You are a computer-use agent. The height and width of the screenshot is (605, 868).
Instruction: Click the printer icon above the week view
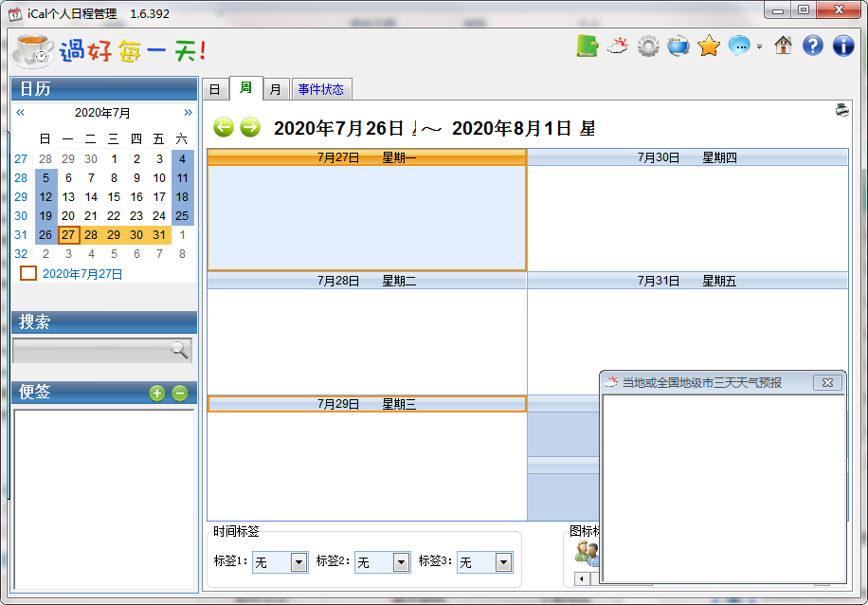click(842, 110)
